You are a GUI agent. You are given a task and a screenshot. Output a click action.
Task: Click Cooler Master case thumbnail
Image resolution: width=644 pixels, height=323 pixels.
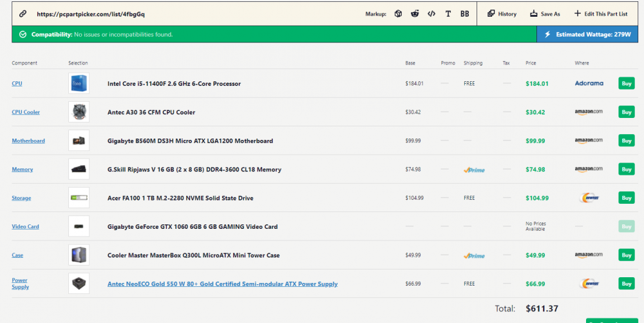tap(79, 255)
